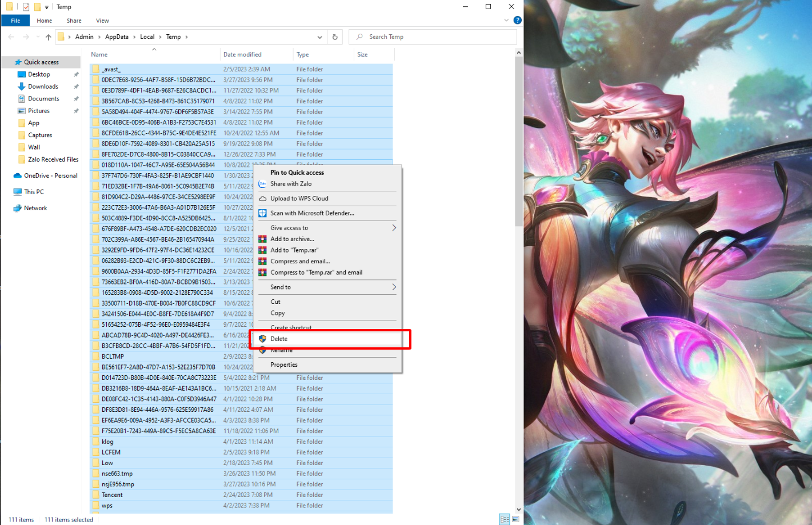Go up one folder level

pyautogui.click(x=48, y=37)
